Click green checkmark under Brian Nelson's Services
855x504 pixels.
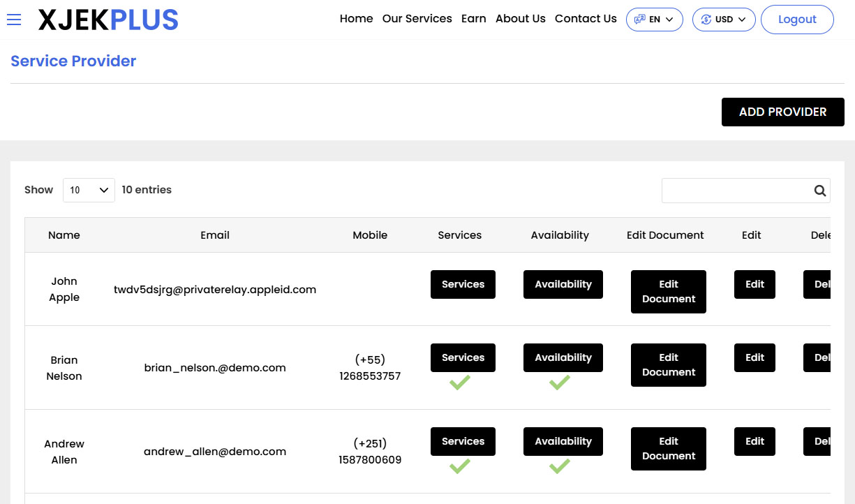(x=459, y=383)
